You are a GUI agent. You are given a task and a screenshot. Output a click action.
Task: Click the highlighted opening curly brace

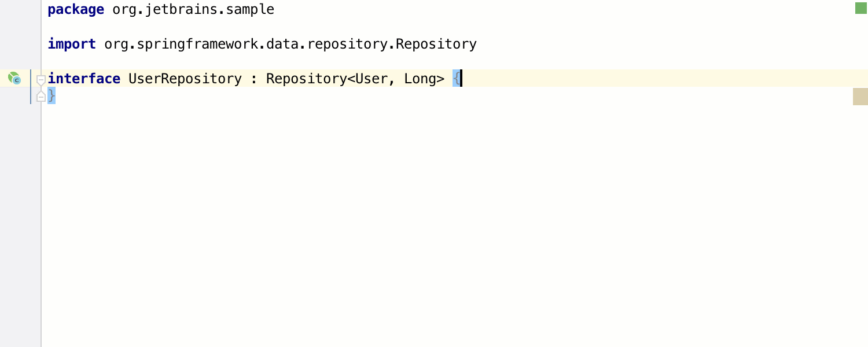click(457, 79)
